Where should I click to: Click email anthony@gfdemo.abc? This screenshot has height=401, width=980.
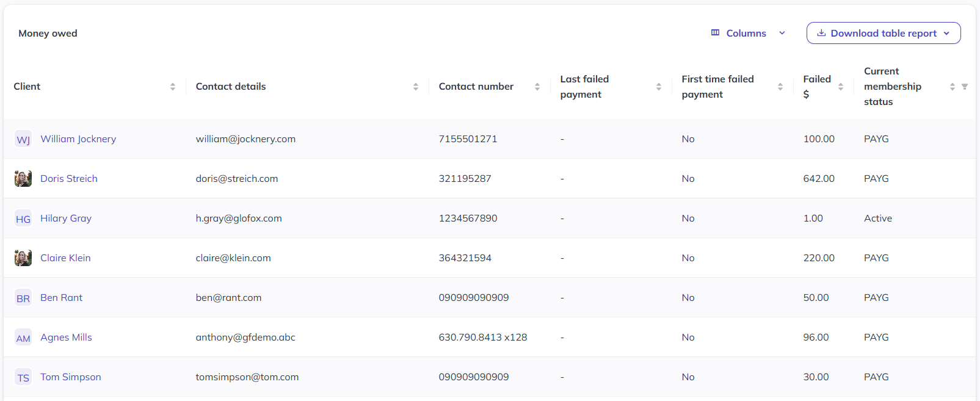(245, 338)
